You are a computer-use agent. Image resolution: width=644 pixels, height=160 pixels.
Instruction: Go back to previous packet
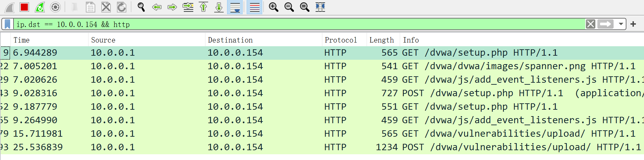coord(157,7)
